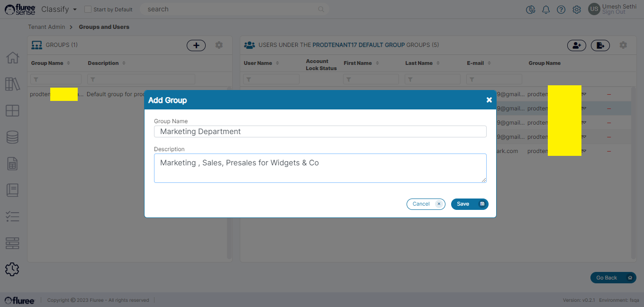Open the Classify dropdown menu
The width and height of the screenshot is (644, 307).
tap(59, 9)
